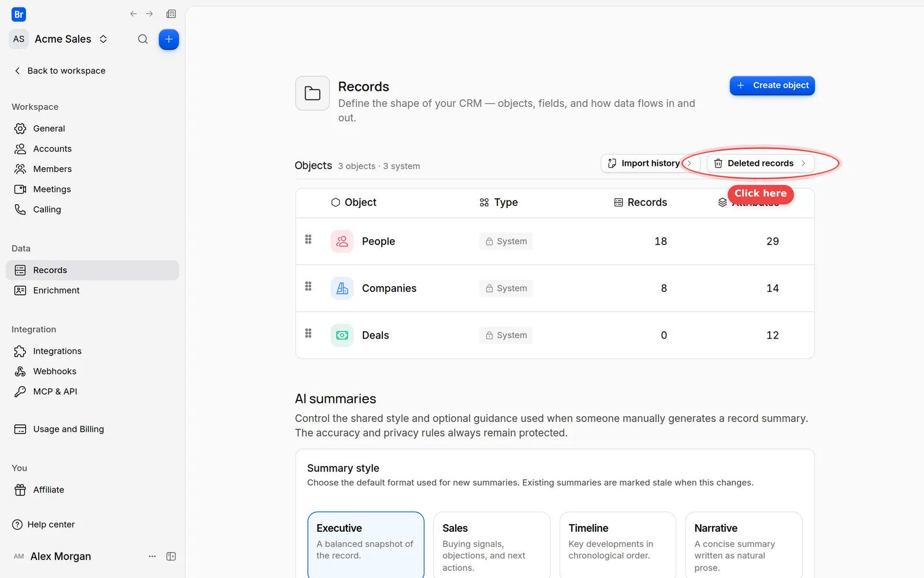Click the drag handle on People row

(x=308, y=239)
